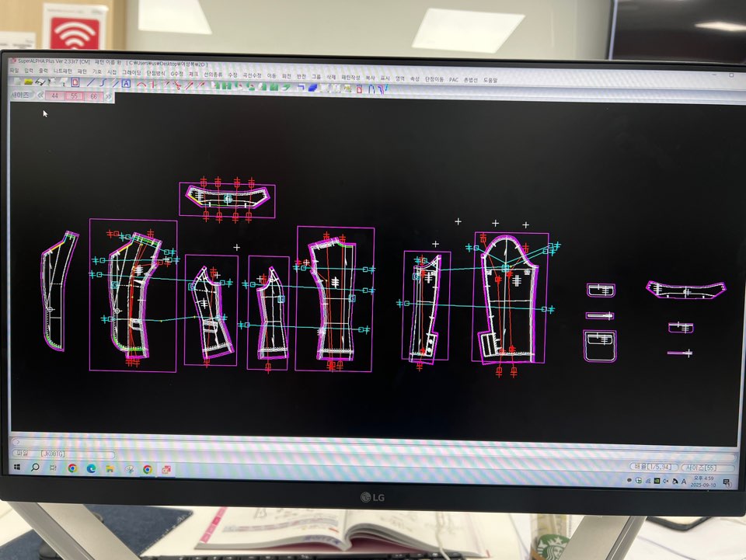This screenshot has height=560, width=746.
Task: Select the curve drawing tool
Action: (102, 82)
